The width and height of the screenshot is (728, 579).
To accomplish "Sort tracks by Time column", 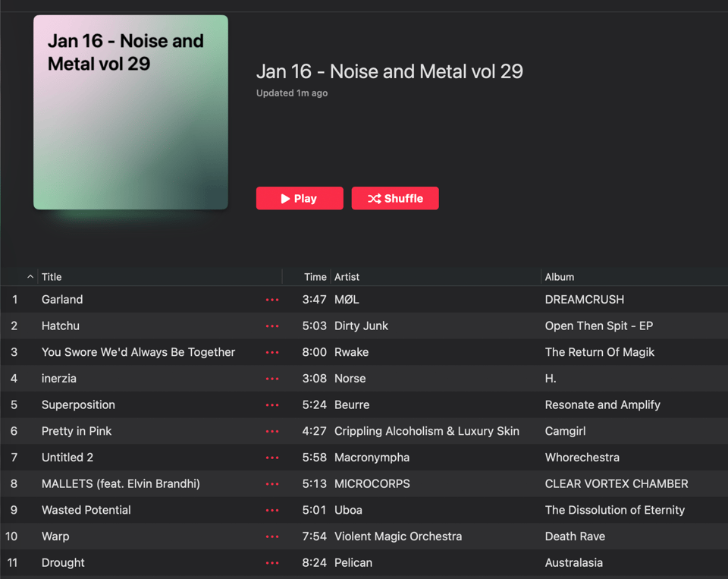I will tap(315, 277).
